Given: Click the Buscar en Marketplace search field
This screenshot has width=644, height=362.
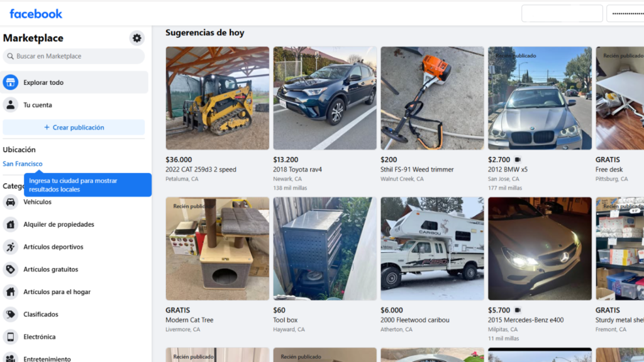Looking at the screenshot, I should tap(74, 56).
